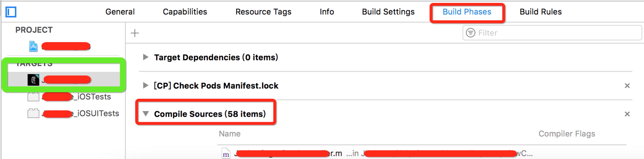Remove the Compile Sources phase
Image resolution: width=644 pixels, height=159 pixels.
point(627,114)
